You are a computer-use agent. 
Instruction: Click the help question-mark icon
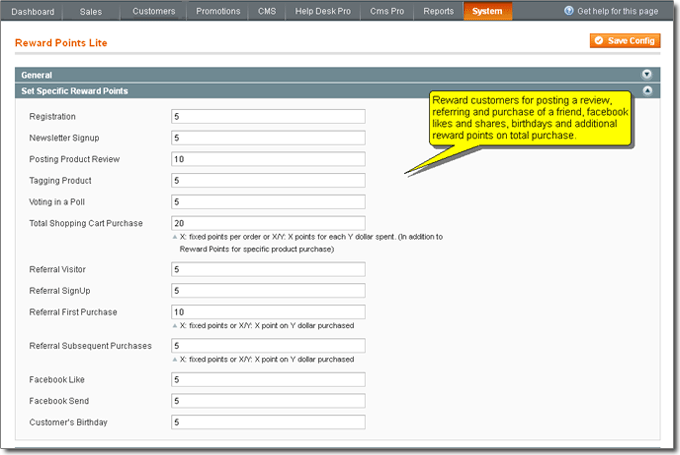[569, 11]
